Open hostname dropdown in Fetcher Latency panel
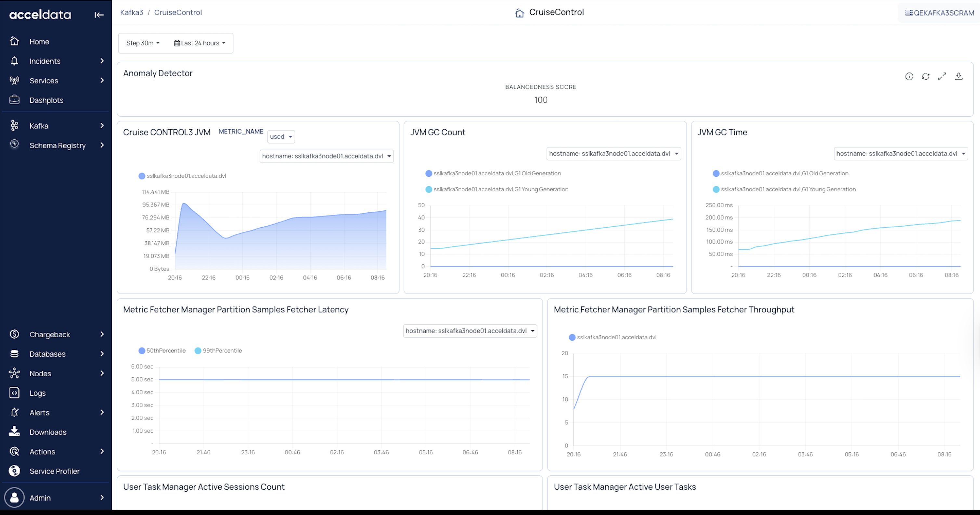The image size is (980, 515). (470, 331)
